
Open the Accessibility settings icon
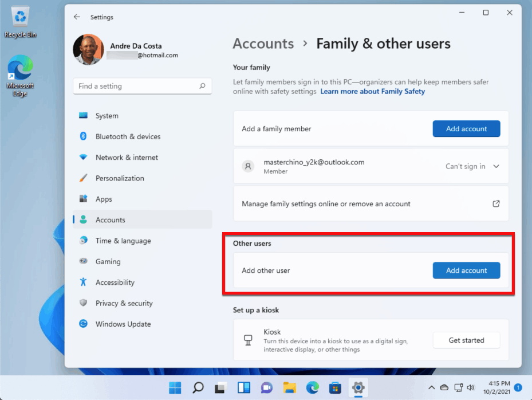click(84, 283)
